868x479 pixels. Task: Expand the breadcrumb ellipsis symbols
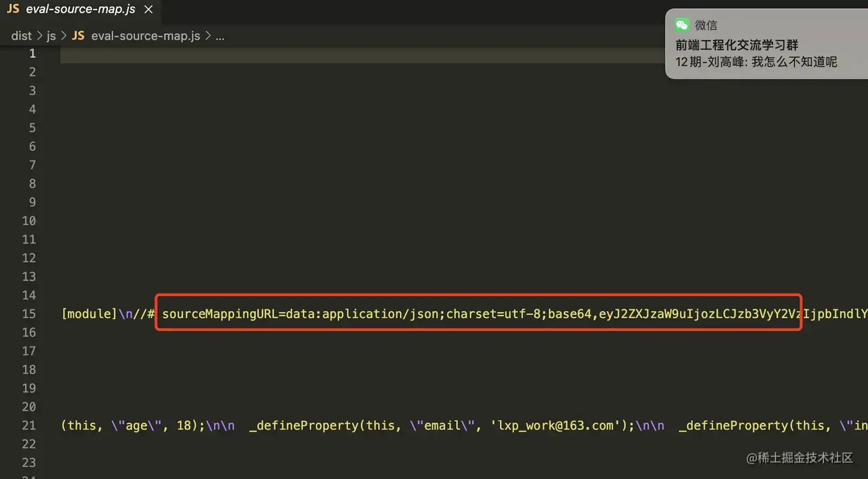(x=220, y=36)
